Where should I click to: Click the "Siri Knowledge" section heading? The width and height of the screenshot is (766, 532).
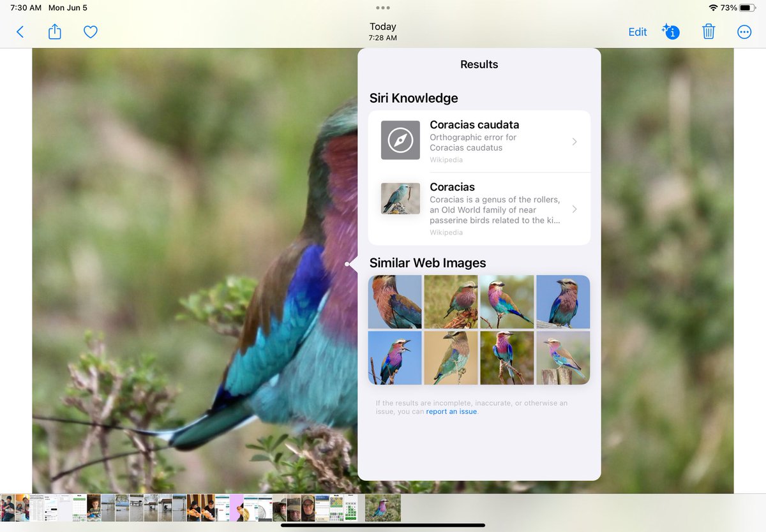point(414,98)
